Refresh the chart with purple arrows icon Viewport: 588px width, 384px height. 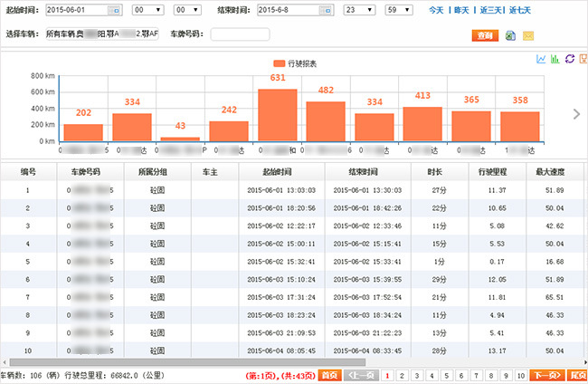pyautogui.click(x=570, y=59)
